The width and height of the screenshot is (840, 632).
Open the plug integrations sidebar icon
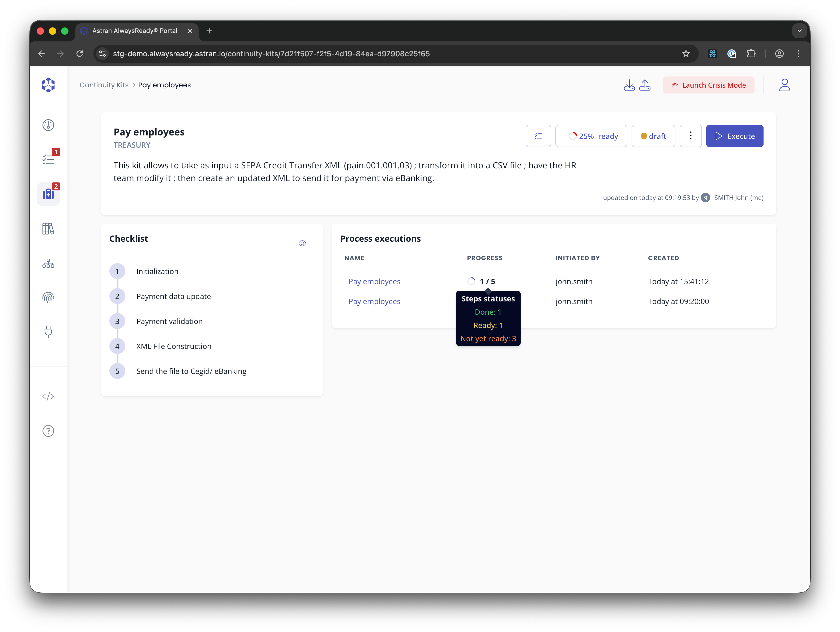(48, 332)
